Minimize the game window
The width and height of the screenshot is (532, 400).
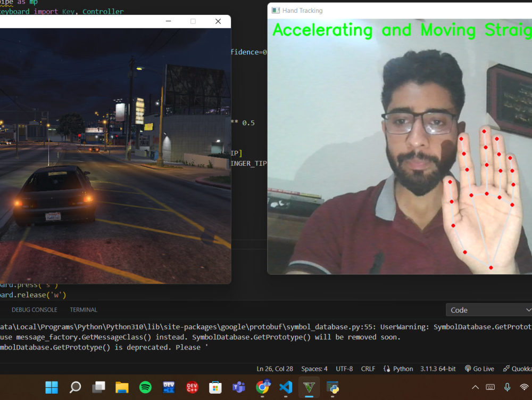[168, 21]
